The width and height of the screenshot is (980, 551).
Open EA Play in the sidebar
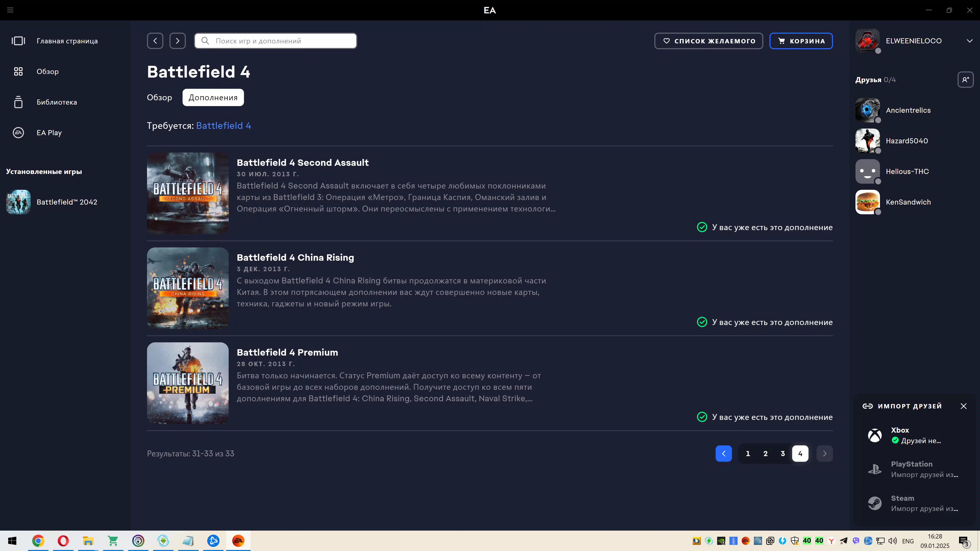(x=65, y=133)
